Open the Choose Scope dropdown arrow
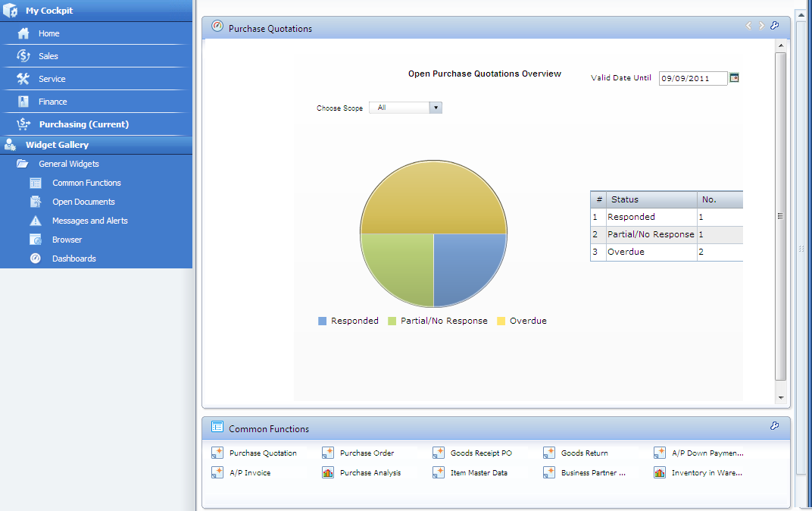Image resolution: width=812 pixels, height=511 pixels. [436, 108]
